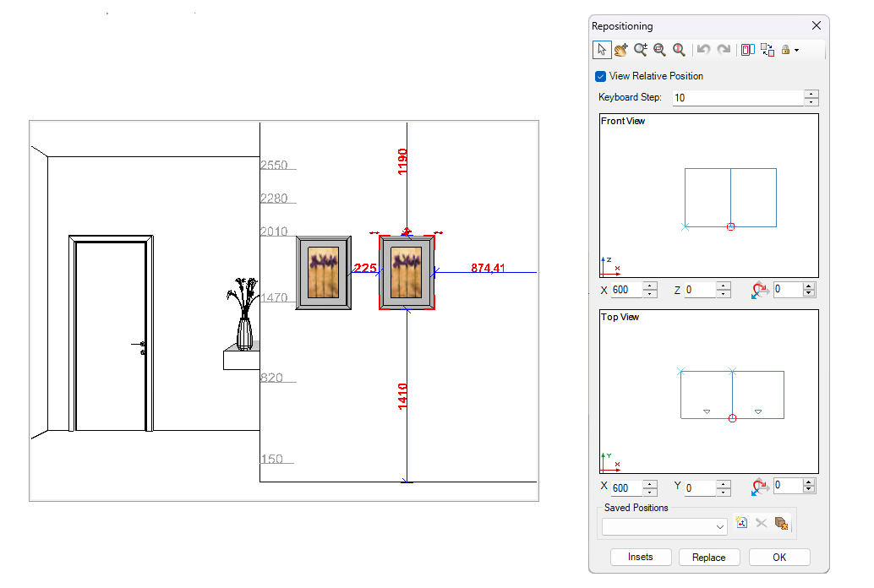Decrease Top View rotation angle
Screen dimensions: 874x588
(x=809, y=489)
